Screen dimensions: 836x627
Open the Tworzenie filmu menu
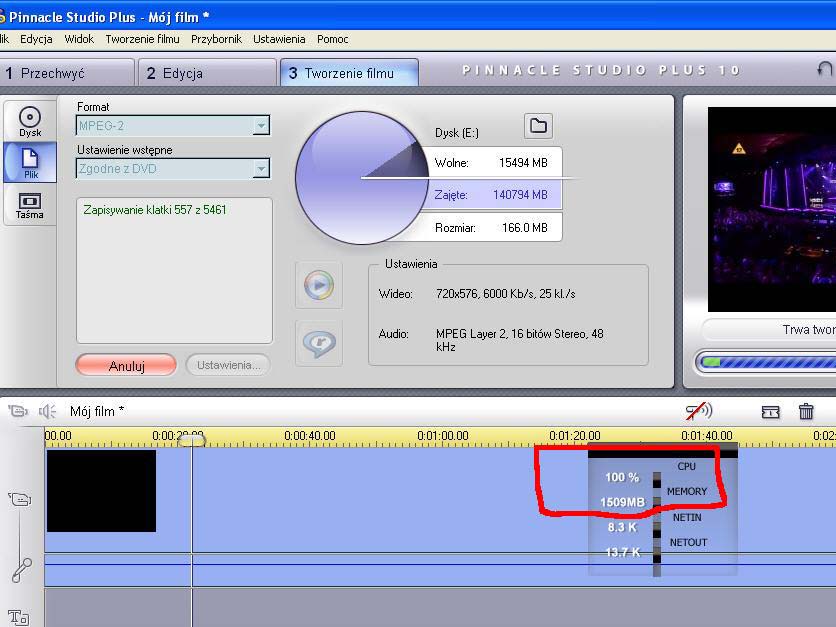tap(142, 39)
